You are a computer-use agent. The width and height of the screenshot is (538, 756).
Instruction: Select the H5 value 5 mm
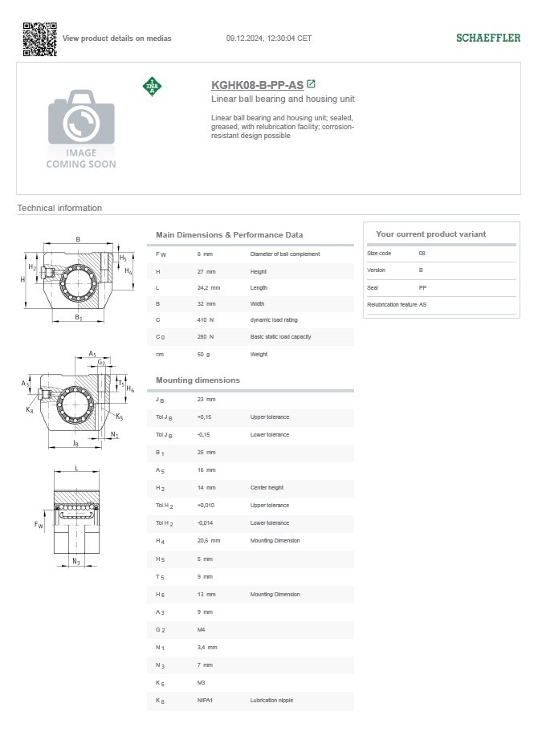pos(205,559)
